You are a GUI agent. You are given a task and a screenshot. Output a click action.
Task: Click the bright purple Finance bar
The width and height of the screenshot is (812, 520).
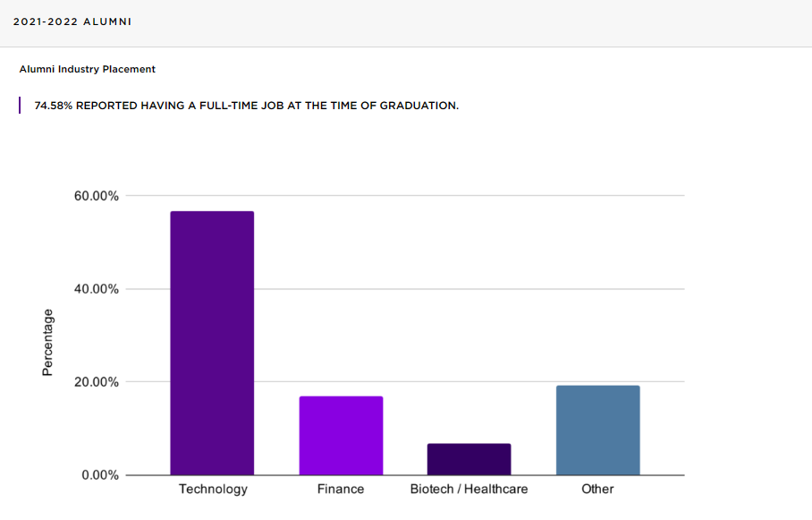click(341, 435)
